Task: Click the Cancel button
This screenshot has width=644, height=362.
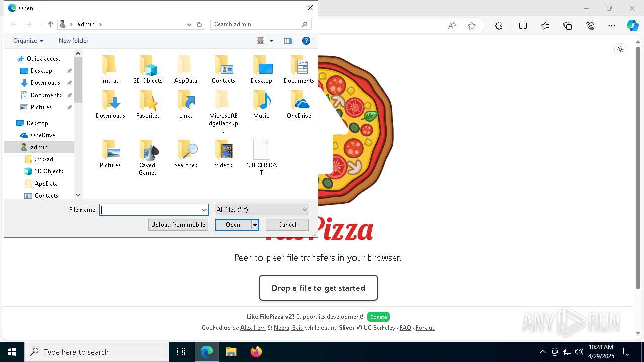Action: pos(287,225)
